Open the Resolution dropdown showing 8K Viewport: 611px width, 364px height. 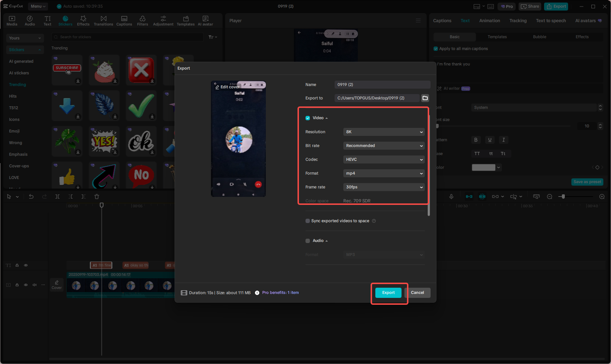pos(384,132)
